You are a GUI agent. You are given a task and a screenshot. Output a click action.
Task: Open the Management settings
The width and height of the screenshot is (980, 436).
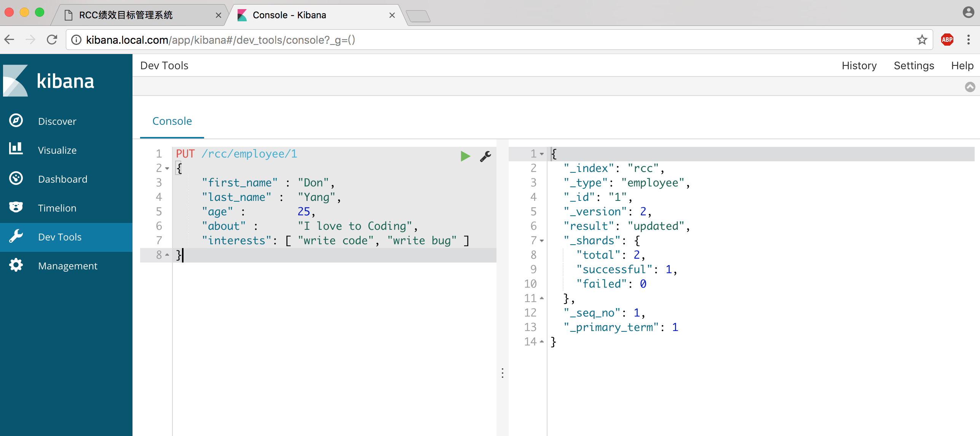tap(67, 266)
